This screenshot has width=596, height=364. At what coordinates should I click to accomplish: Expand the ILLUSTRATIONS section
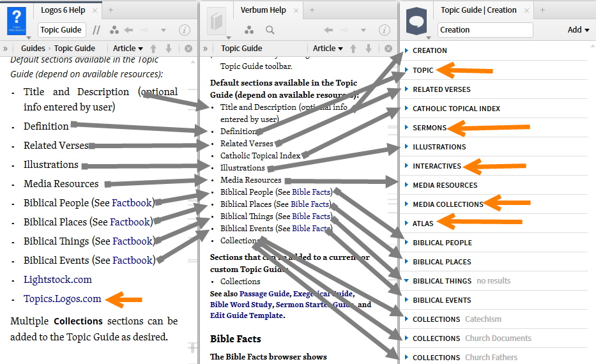click(x=406, y=147)
